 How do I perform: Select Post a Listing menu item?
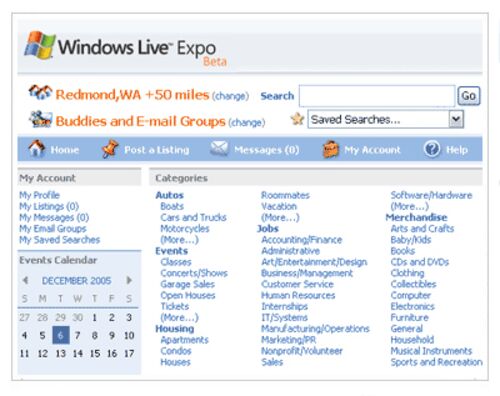coord(157,150)
